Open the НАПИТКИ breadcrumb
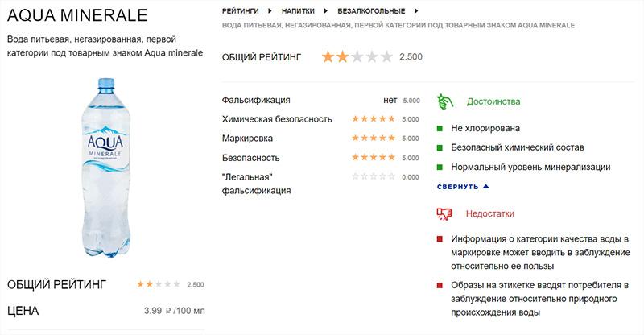The width and height of the screenshot is (644, 335). click(x=298, y=11)
